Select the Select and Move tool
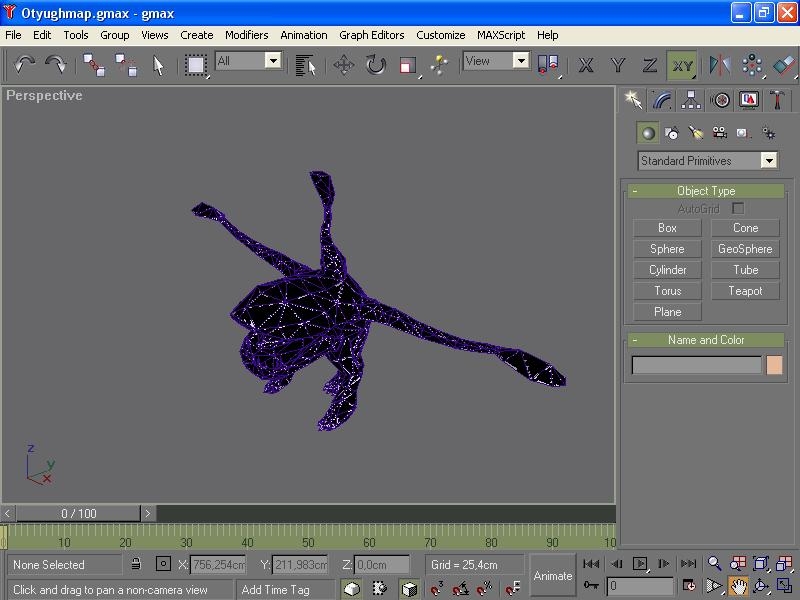 [344, 65]
